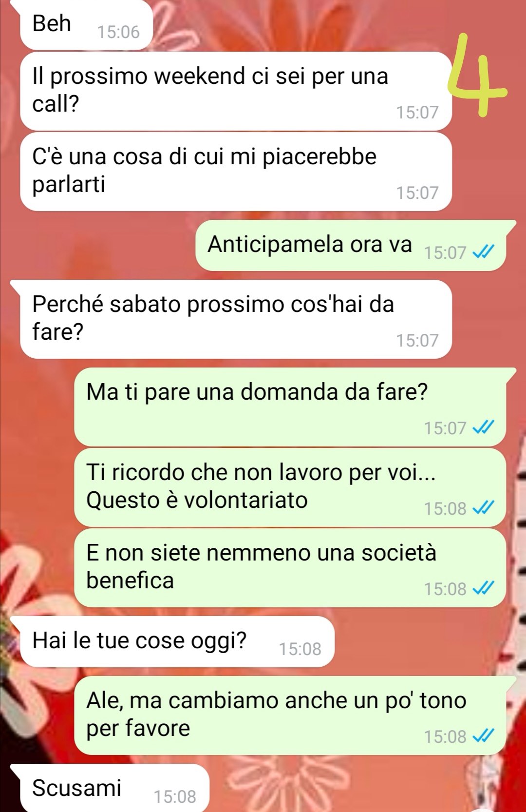Select the 'E non siete nemmeno' message
The width and height of the screenshot is (526, 812).
point(290,568)
